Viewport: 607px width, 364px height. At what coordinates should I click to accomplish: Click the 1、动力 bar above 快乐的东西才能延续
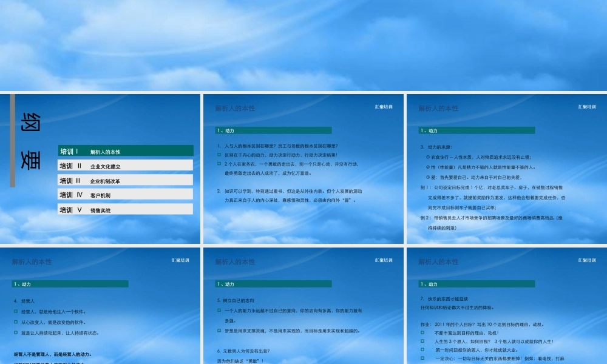tap(476, 284)
